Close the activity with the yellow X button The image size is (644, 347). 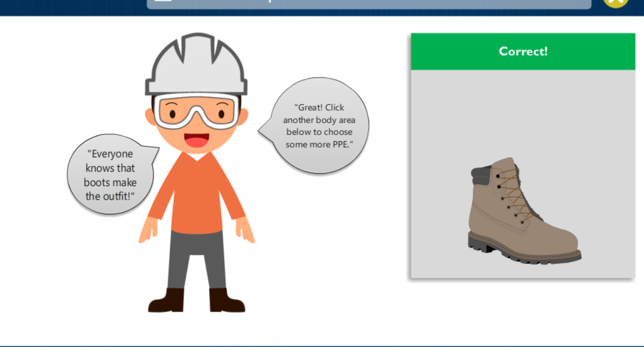pyautogui.click(x=615, y=3)
